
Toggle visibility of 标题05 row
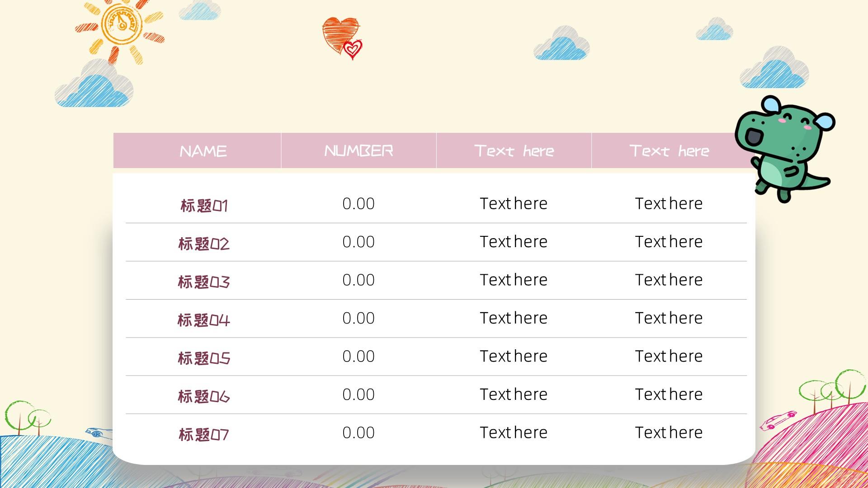203,357
